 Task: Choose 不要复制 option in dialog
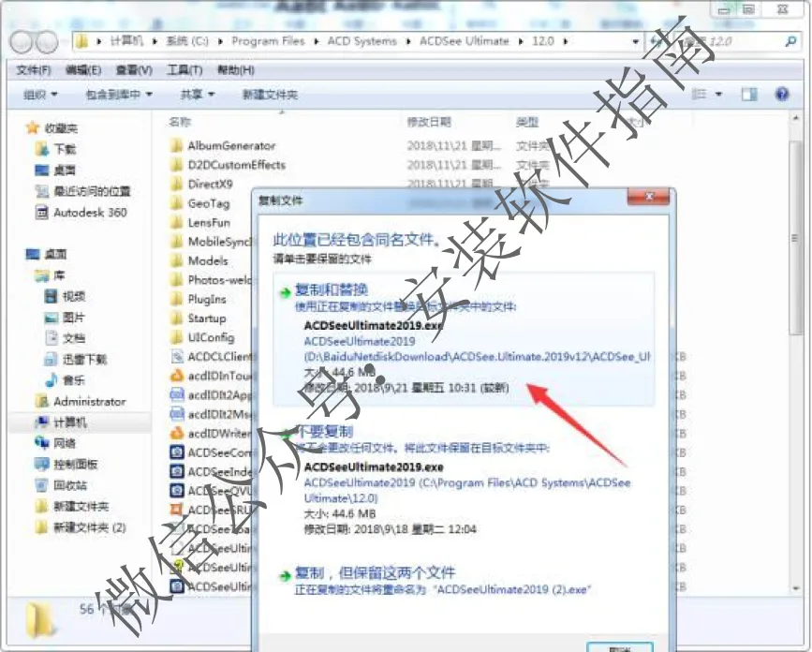(464, 479)
